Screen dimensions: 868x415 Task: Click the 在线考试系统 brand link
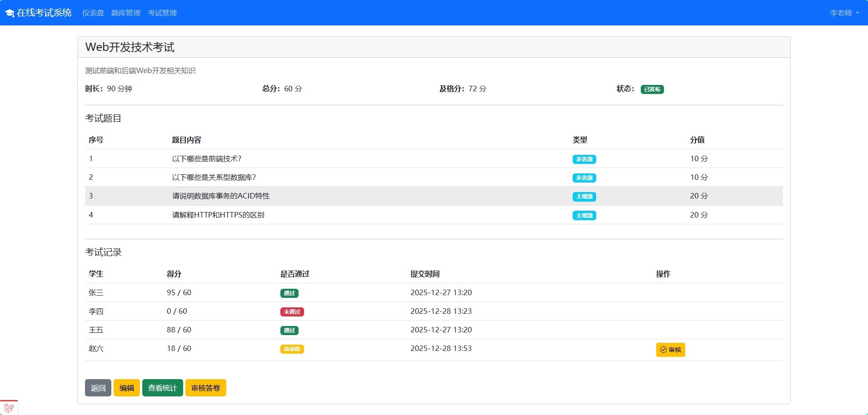[x=44, y=13]
